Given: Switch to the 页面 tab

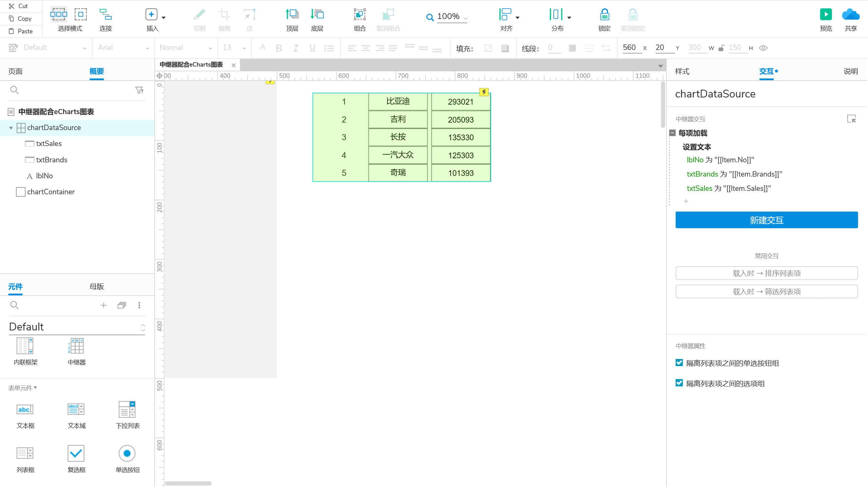Looking at the screenshot, I should [15, 71].
